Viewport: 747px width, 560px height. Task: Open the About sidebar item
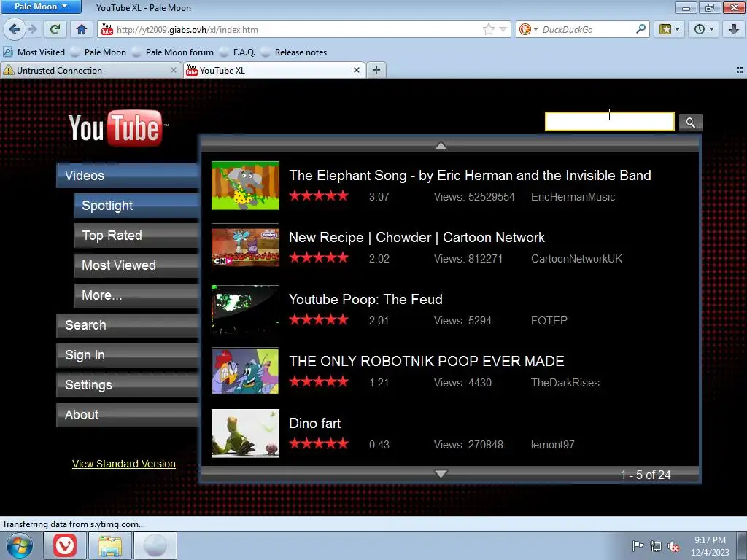127,415
